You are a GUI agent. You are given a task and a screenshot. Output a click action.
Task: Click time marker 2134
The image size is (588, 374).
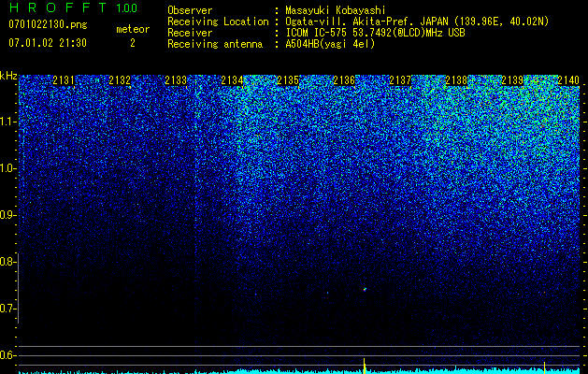[x=232, y=80]
